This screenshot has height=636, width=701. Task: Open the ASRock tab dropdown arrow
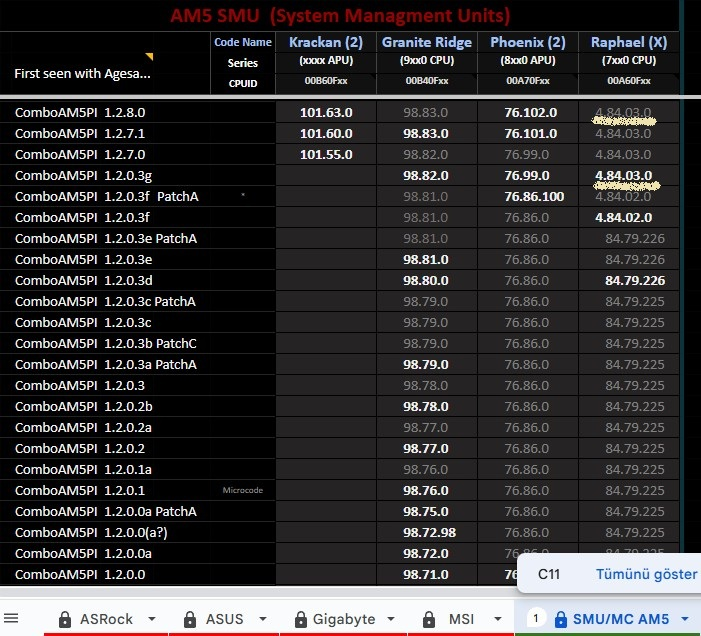click(152, 619)
